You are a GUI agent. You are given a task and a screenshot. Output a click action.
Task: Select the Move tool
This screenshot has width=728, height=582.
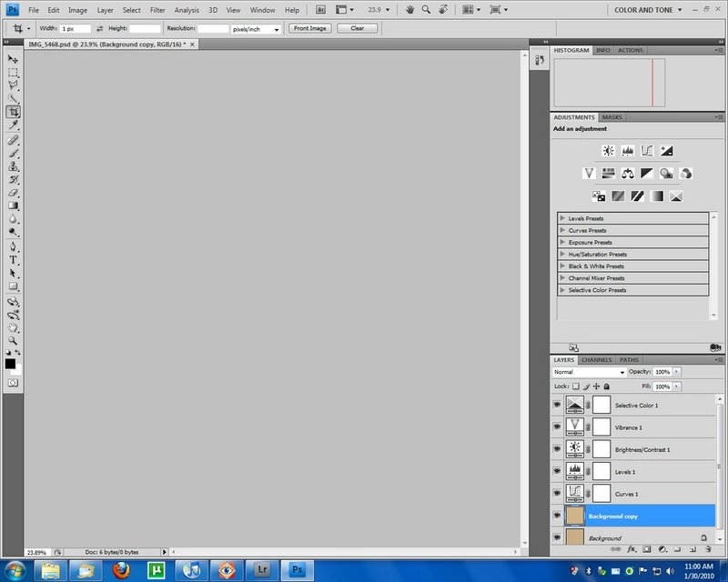[14, 59]
